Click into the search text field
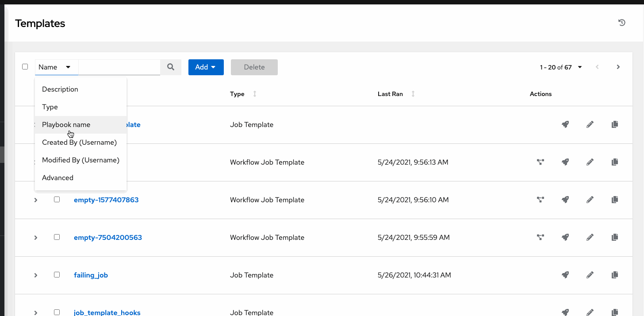 click(119, 67)
